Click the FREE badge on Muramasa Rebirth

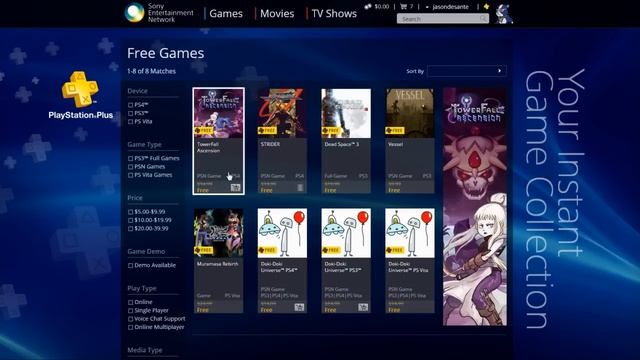203,250
